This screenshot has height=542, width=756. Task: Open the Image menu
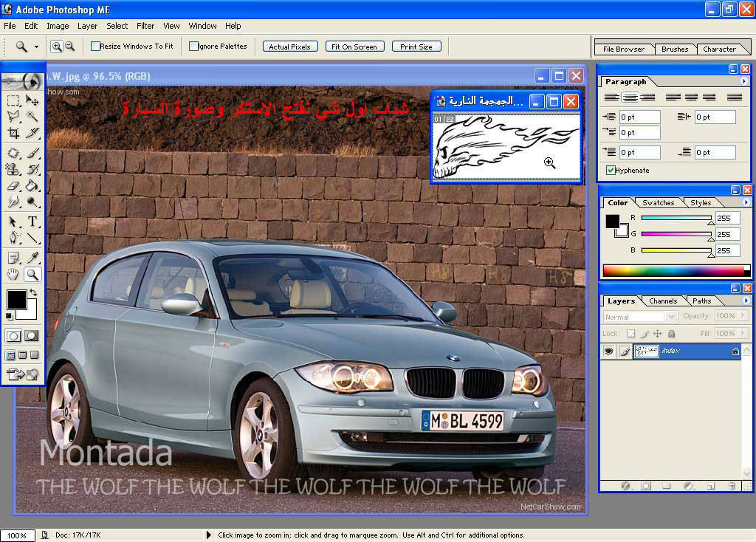pyautogui.click(x=58, y=26)
